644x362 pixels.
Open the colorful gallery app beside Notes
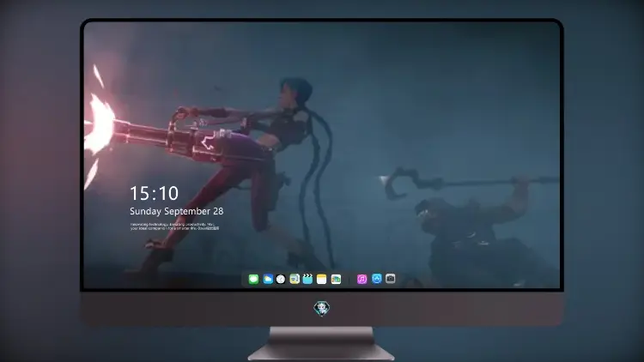[x=336, y=279]
